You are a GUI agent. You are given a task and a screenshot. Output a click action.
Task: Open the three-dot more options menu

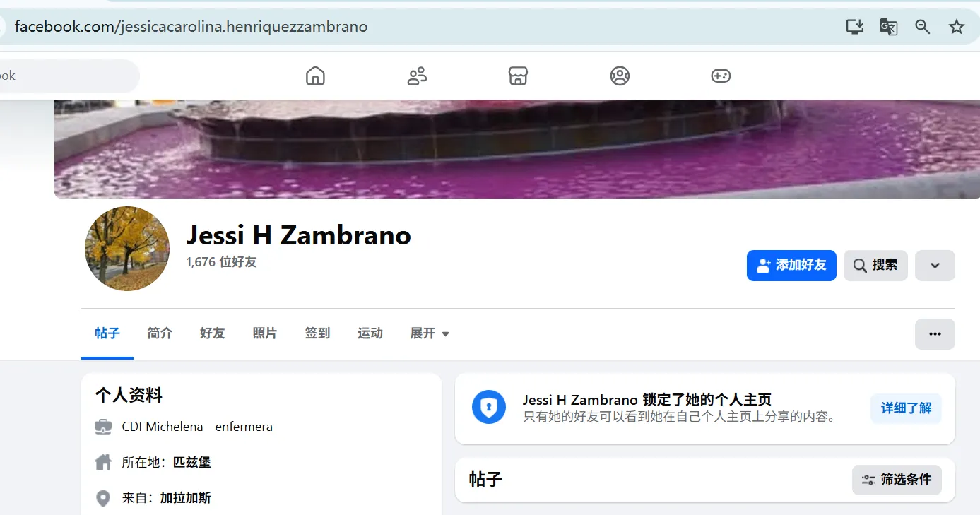(x=935, y=334)
